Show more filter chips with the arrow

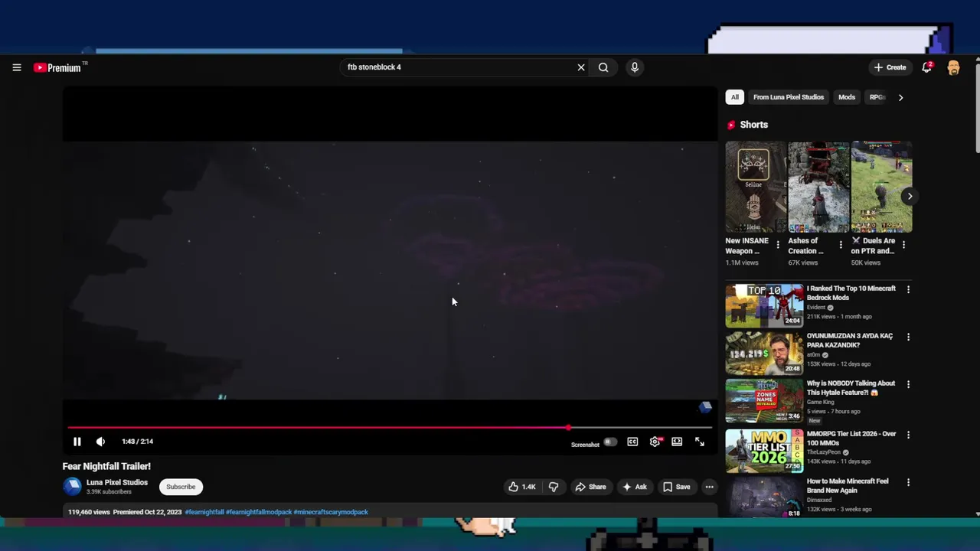click(900, 97)
